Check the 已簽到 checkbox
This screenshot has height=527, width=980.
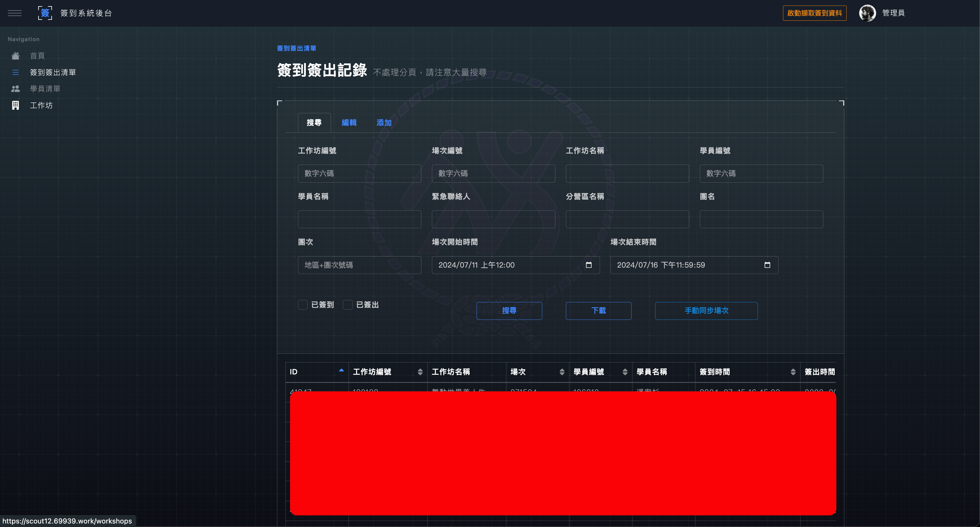coord(303,305)
